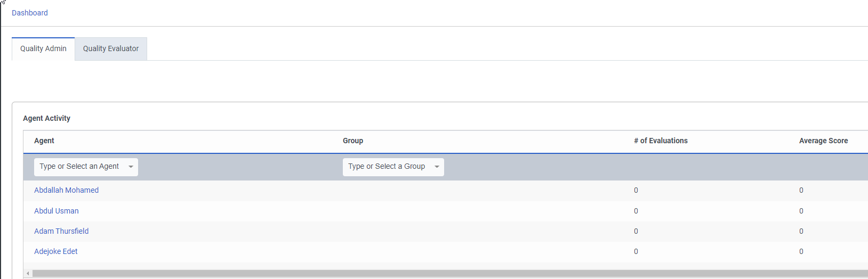The width and height of the screenshot is (868, 279).
Task: Switch to the Quality Evaluator tab
Action: click(111, 48)
